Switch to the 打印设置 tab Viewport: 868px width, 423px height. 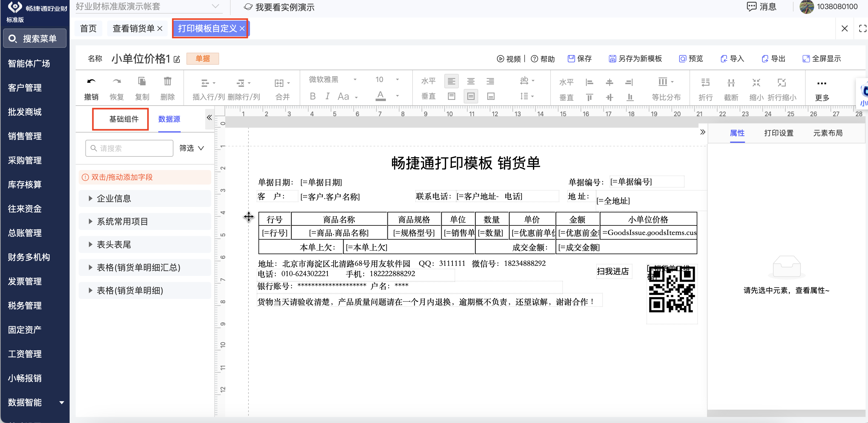tap(778, 133)
